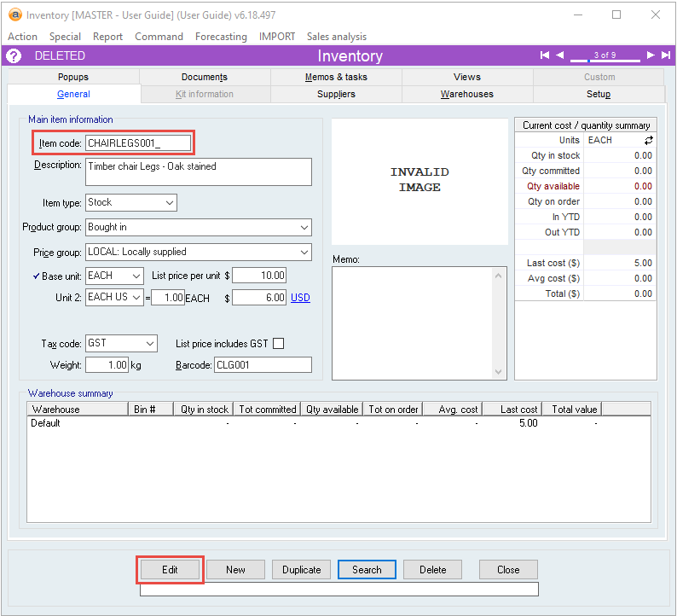This screenshot has width=677, height=616.
Task: Tick the List price includes GST checkbox
Action: 278,344
